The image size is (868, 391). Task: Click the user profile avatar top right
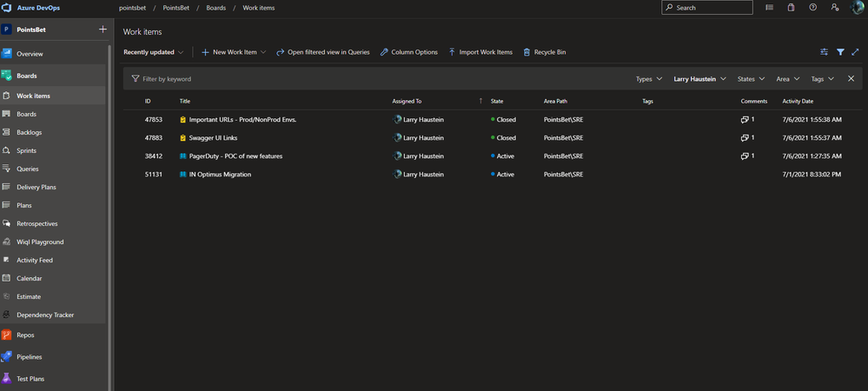(x=857, y=7)
